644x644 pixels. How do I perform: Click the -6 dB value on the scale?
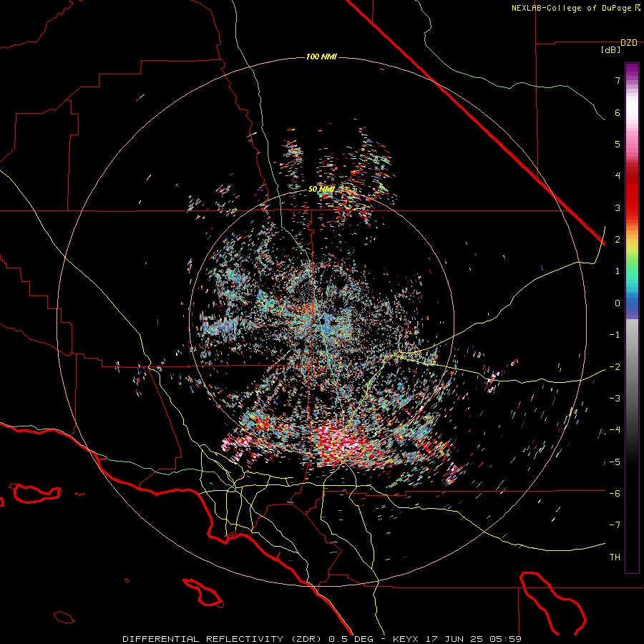coord(615,493)
